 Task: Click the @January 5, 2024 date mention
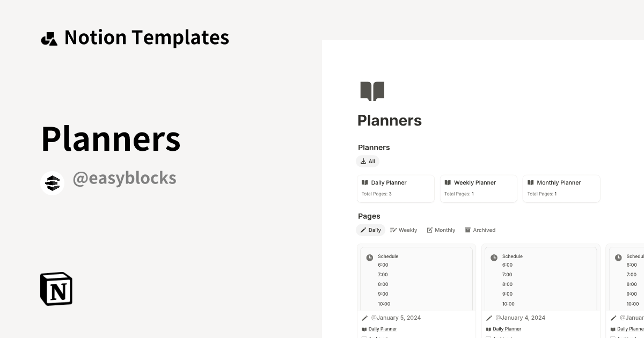point(396,318)
